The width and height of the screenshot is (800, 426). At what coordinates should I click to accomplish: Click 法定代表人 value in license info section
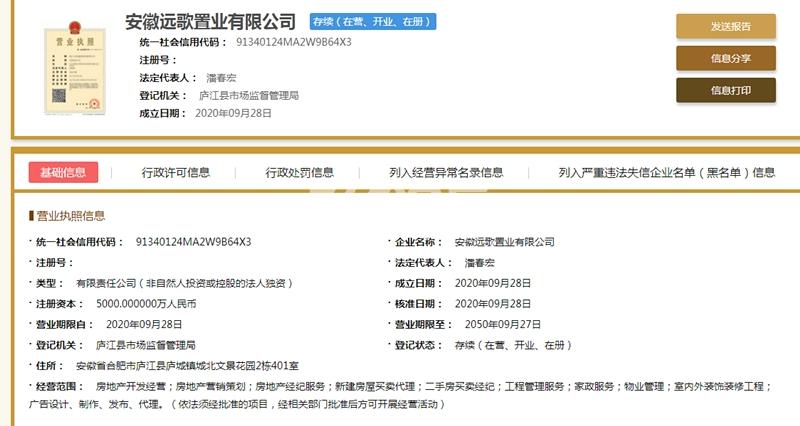[x=480, y=263]
